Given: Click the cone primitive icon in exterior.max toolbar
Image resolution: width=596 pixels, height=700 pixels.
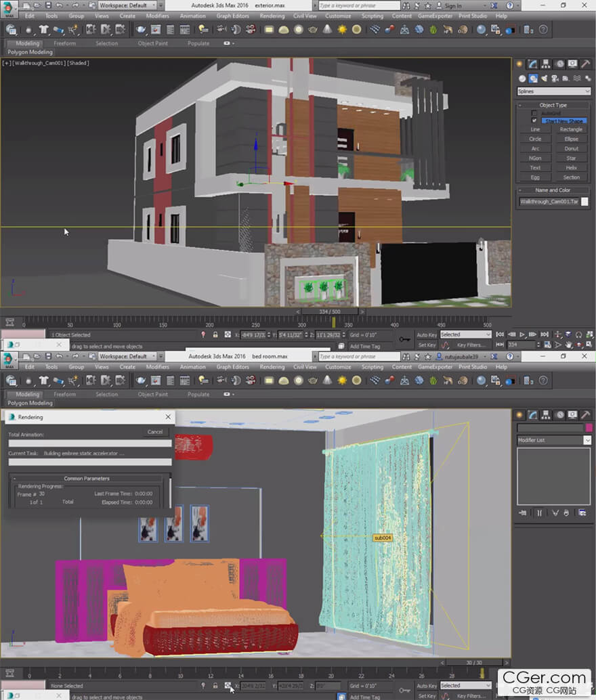Looking at the screenshot, I should (x=327, y=30).
